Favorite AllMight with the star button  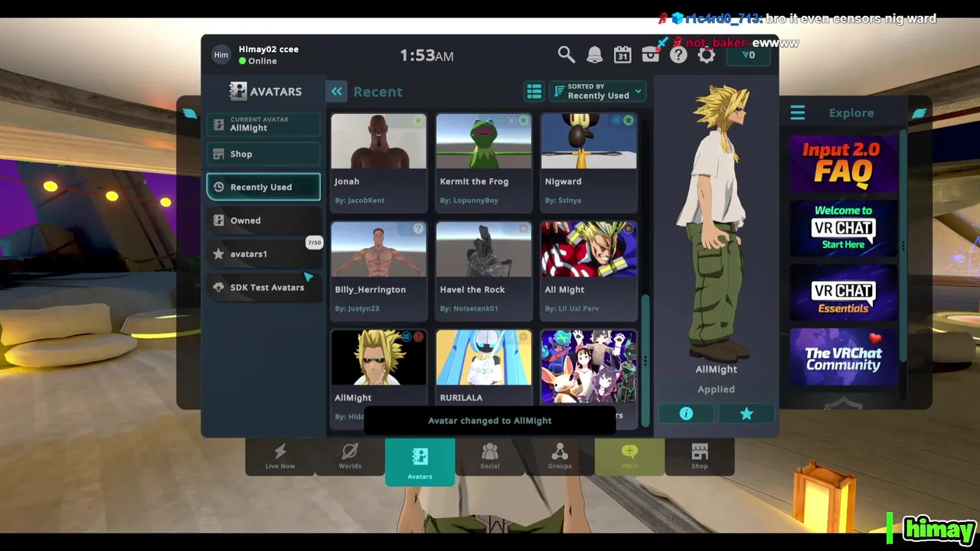[x=746, y=414]
